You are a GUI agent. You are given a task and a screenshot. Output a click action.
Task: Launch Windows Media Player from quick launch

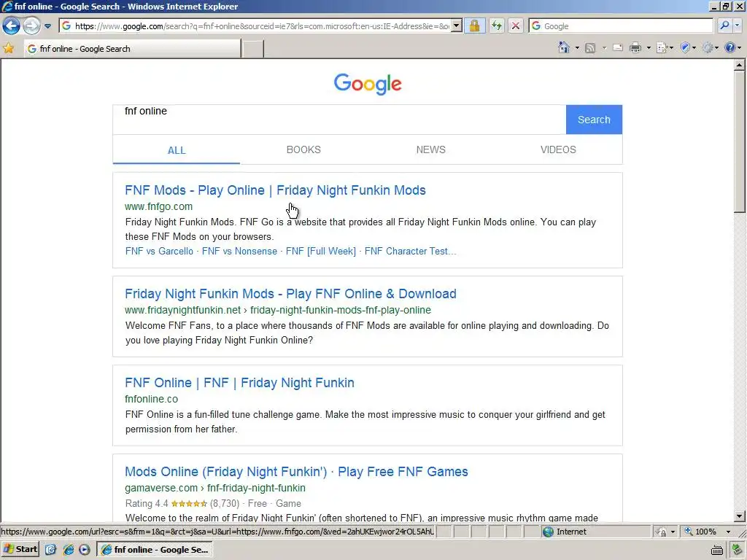[x=85, y=550]
